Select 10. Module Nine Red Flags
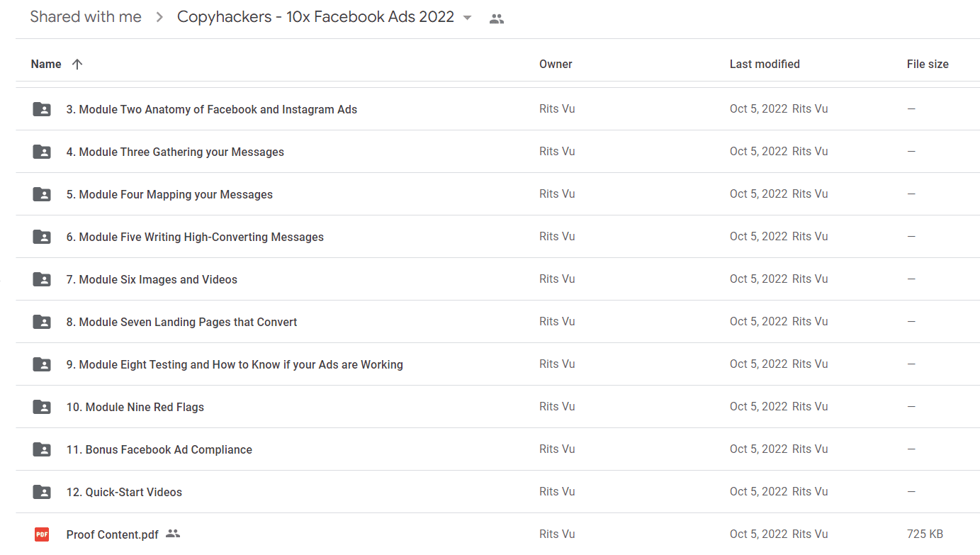Viewport: 980px width, 555px height. pos(135,407)
